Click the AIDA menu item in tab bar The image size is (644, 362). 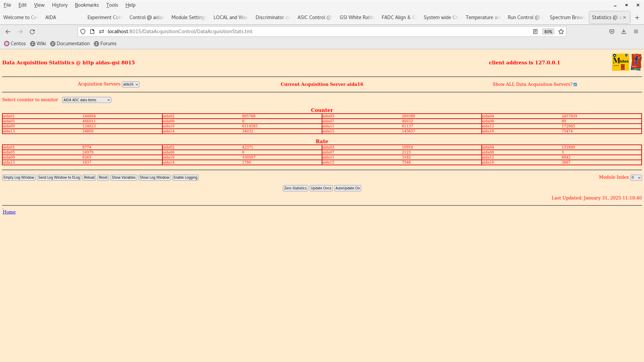tap(50, 17)
